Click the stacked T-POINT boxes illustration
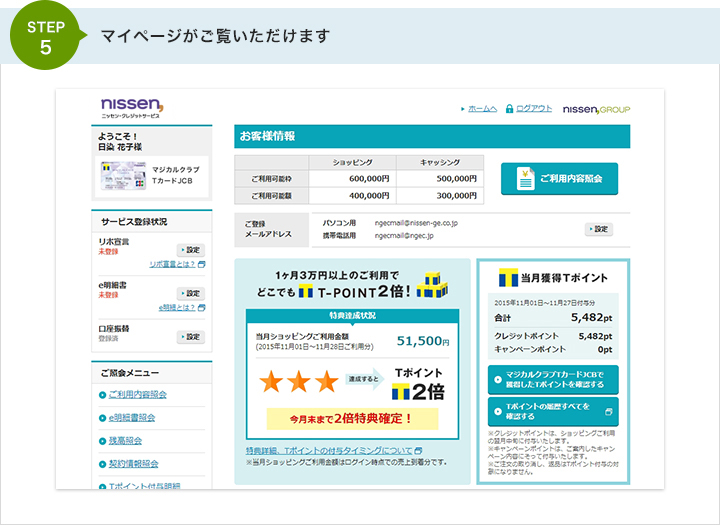Screen dimensions: 720x525 432,285
